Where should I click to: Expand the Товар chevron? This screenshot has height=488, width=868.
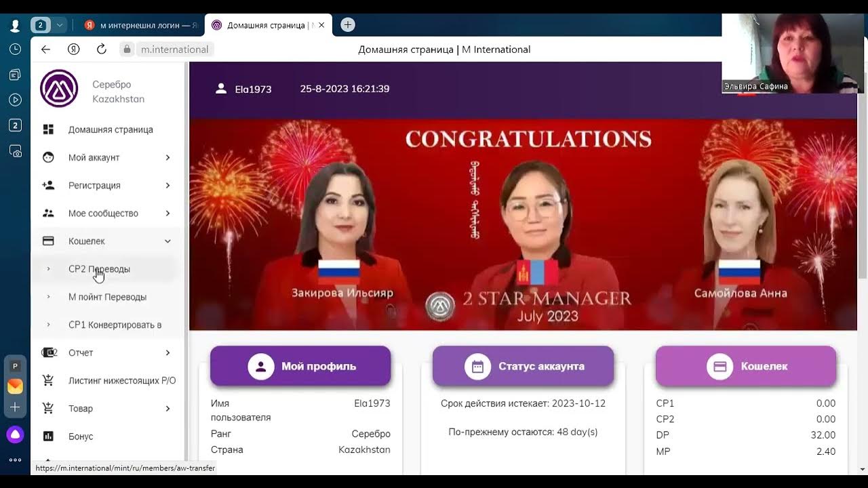pos(167,408)
